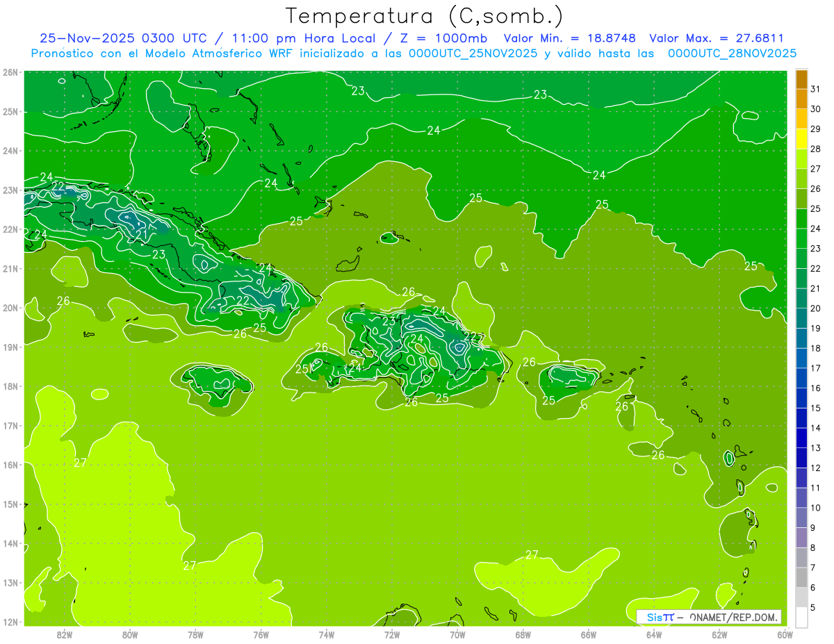Screen dimensions: 834x644
Task: Click the 62W longitude axis label
Action: [x=719, y=634]
